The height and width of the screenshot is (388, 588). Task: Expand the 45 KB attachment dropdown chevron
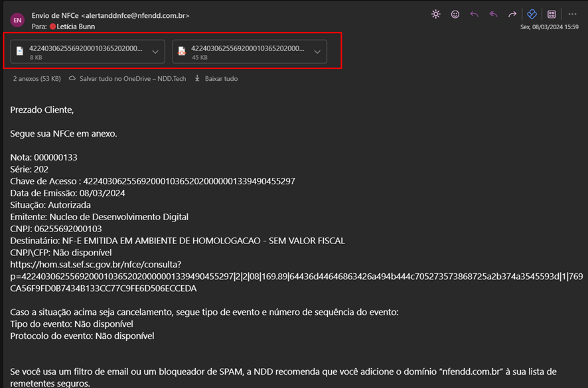(x=317, y=52)
